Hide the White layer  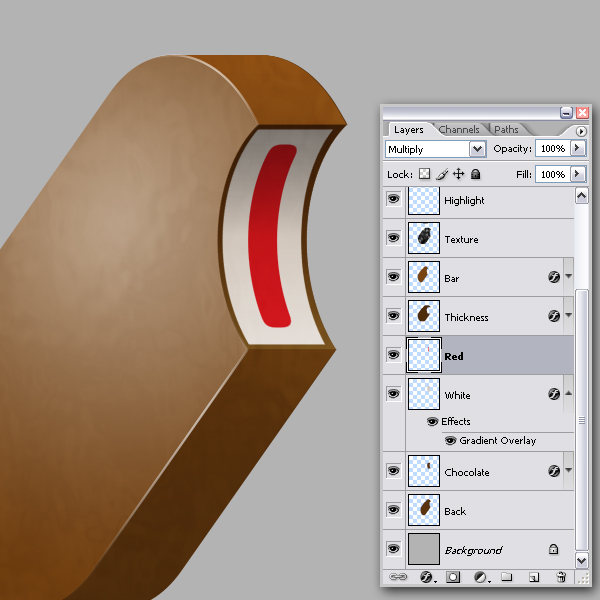click(x=393, y=394)
